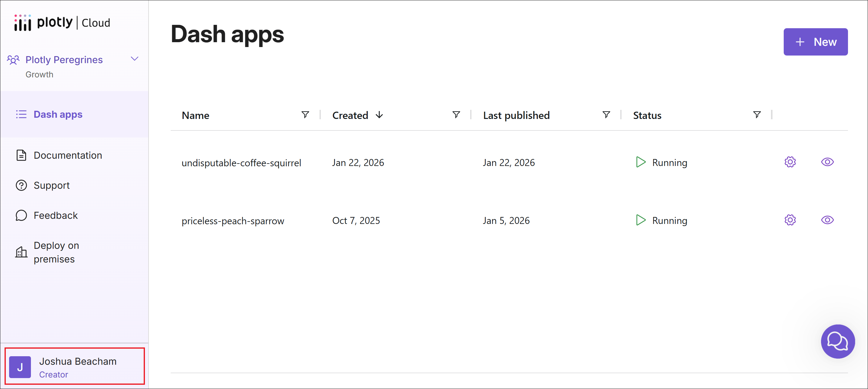View the priceless-peach-sparrow app via eye icon

click(x=827, y=220)
